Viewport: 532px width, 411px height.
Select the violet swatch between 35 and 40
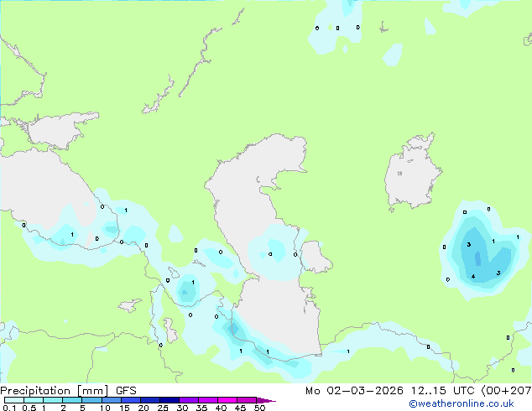[x=208, y=400]
